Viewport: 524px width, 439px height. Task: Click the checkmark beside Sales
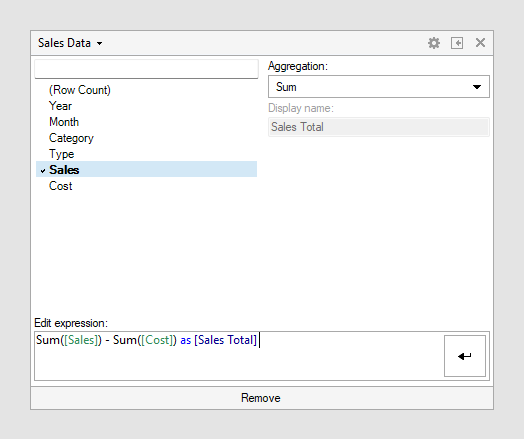pos(43,171)
